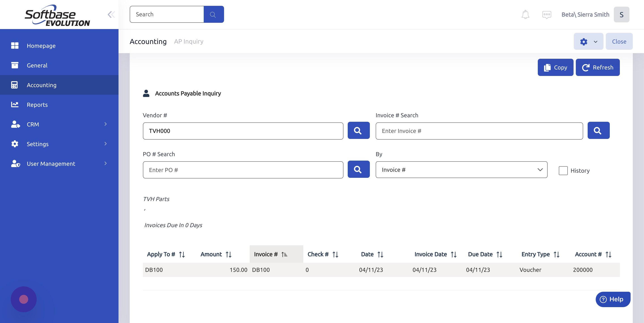Click the Copy button
Screen dimensions: 644x323
click(555, 67)
